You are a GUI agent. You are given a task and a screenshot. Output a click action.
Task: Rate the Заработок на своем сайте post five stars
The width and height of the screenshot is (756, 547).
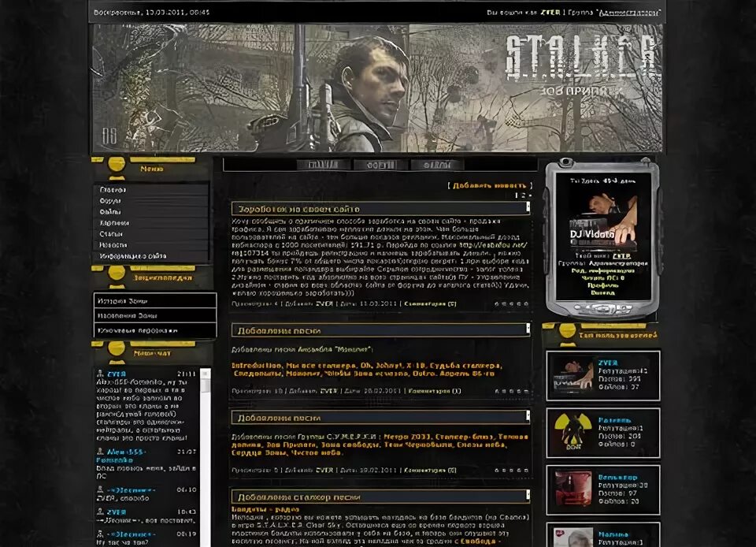(526, 304)
